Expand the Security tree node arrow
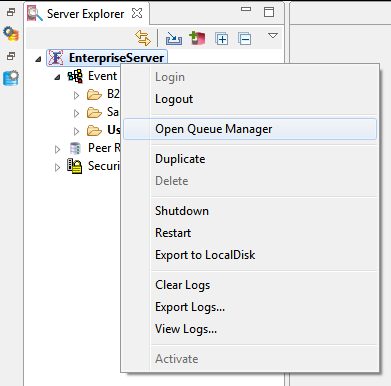This screenshot has height=386, width=391. (x=57, y=167)
